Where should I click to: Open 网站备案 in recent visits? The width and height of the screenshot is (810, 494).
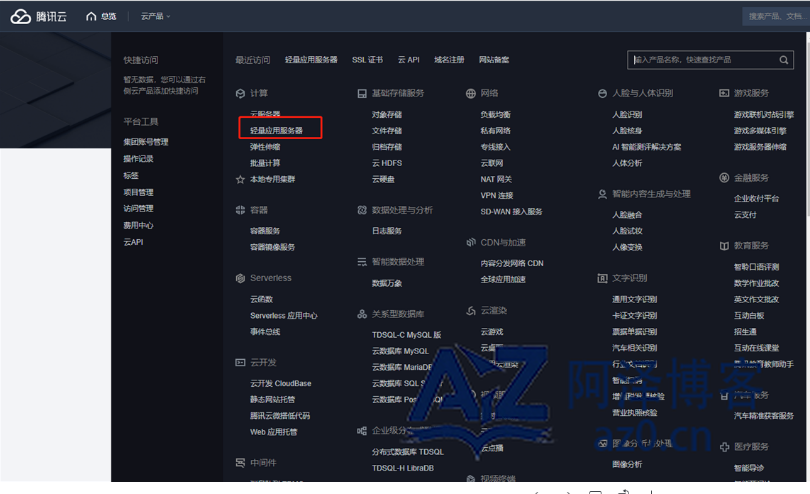494,60
